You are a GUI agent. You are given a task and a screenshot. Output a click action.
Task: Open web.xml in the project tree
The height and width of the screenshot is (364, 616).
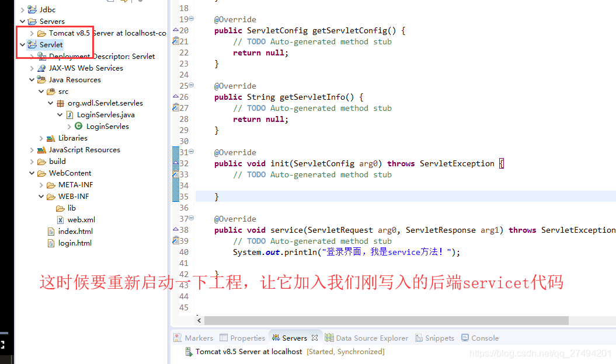81,220
